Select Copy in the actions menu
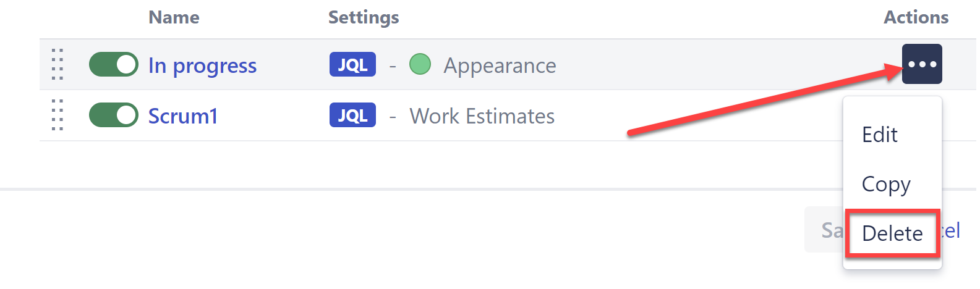 pyautogui.click(x=886, y=184)
